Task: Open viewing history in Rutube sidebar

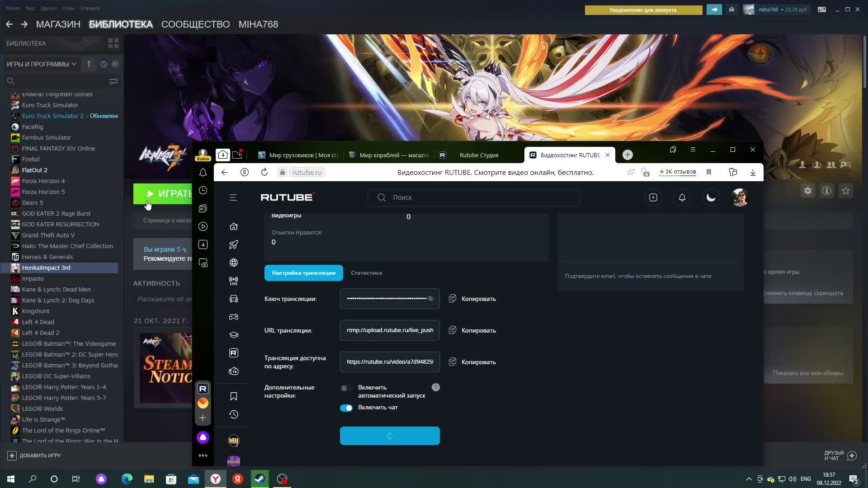Action: pyautogui.click(x=234, y=414)
